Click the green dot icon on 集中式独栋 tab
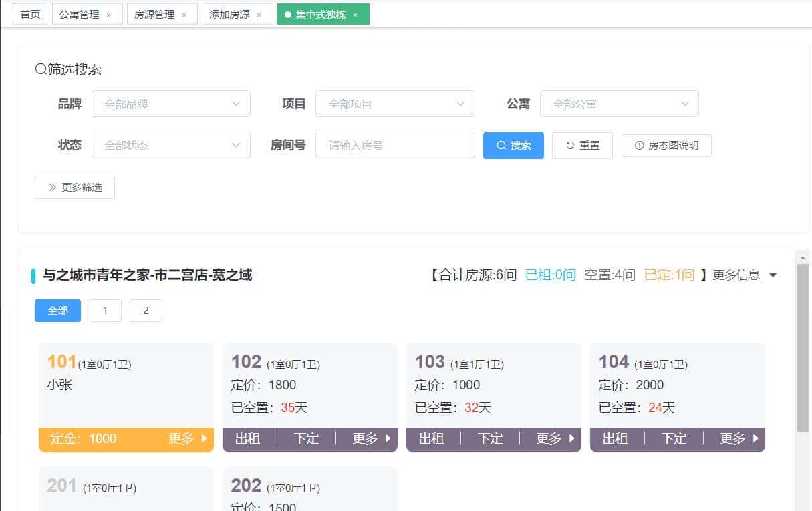This screenshot has width=812, height=511. point(287,13)
